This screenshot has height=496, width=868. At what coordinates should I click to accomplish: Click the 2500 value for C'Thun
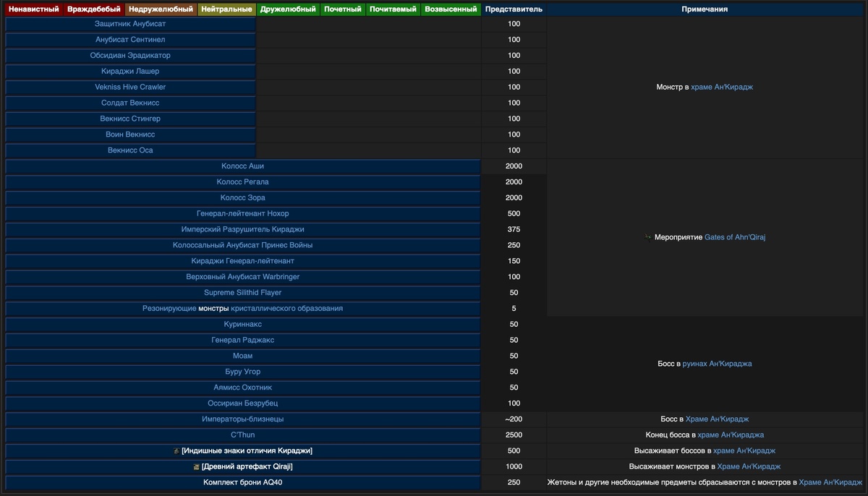514,435
